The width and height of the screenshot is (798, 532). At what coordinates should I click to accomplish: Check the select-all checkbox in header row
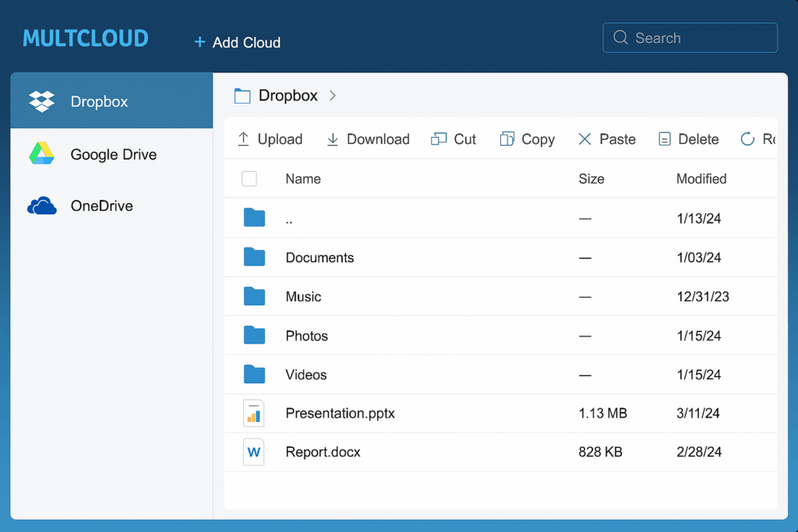[x=249, y=178]
